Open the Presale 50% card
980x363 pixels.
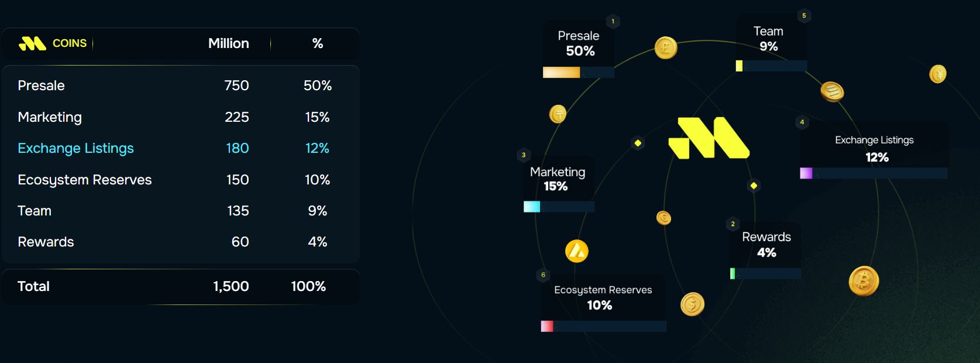tap(579, 44)
